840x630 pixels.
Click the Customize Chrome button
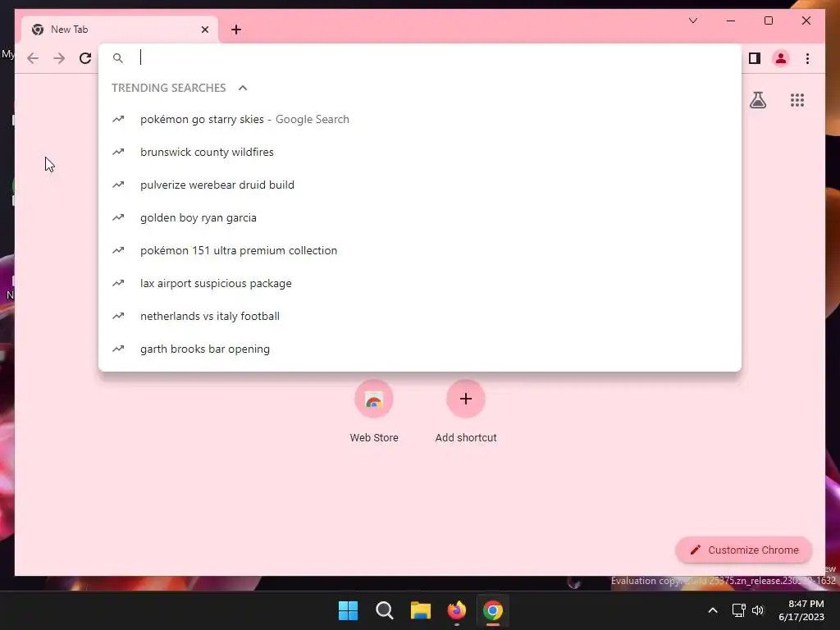pyautogui.click(x=743, y=550)
